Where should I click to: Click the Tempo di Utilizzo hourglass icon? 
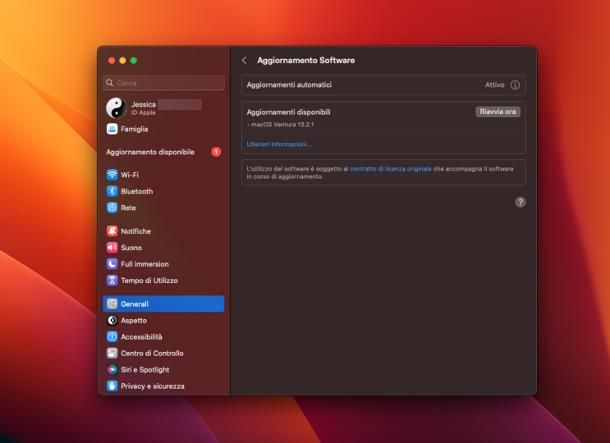point(112,280)
